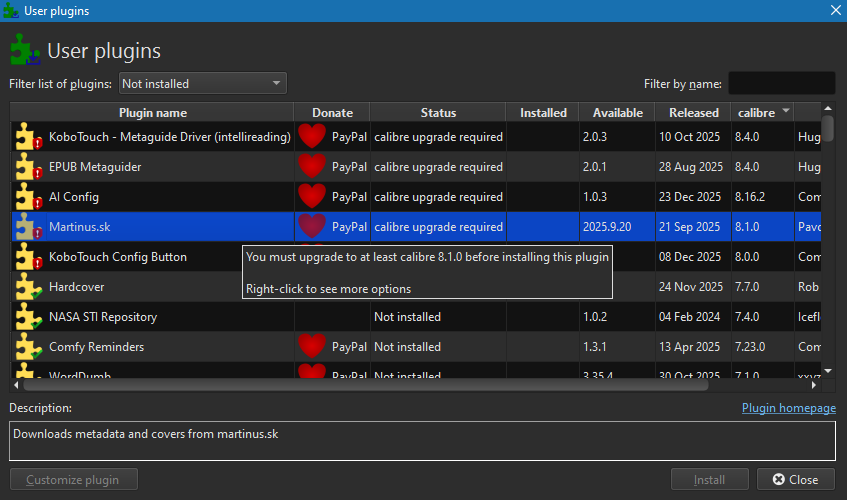This screenshot has height=500, width=847.
Task: Click donate heart for Comfy Reminders
Action: click(312, 346)
